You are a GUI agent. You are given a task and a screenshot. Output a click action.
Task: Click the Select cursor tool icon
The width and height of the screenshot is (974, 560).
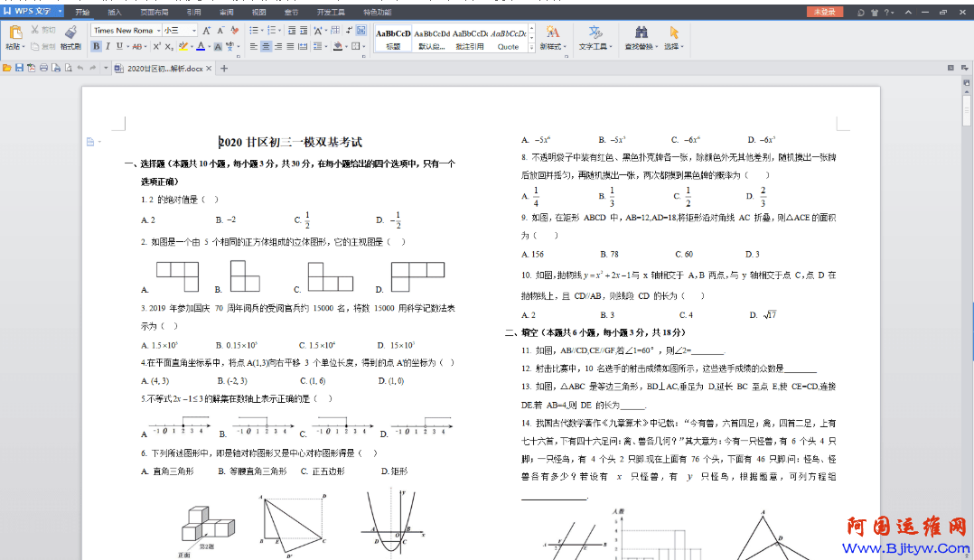[674, 33]
